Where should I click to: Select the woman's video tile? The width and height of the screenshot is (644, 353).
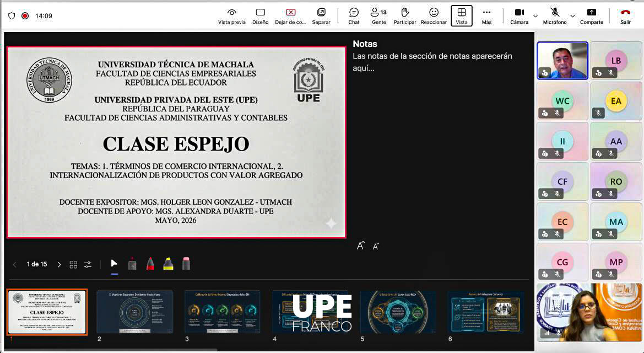click(589, 312)
